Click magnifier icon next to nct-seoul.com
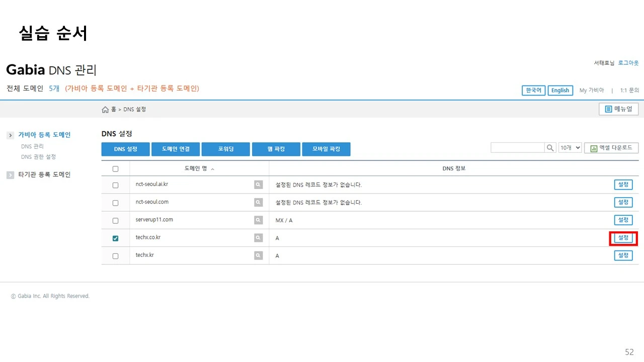The height and width of the screenshot is (362, 644). click(x=258, y=203)
